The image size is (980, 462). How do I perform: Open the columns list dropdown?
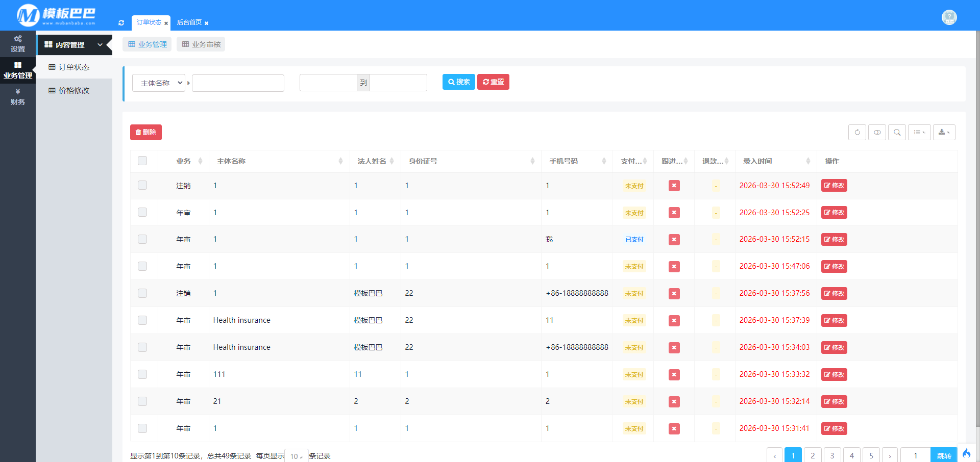click(919, 133)
